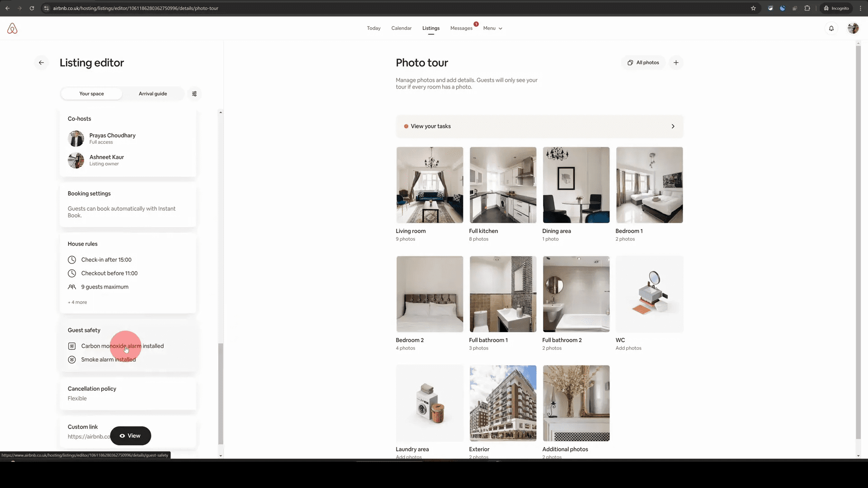Bookmark page with star icon

pos(753,8)
